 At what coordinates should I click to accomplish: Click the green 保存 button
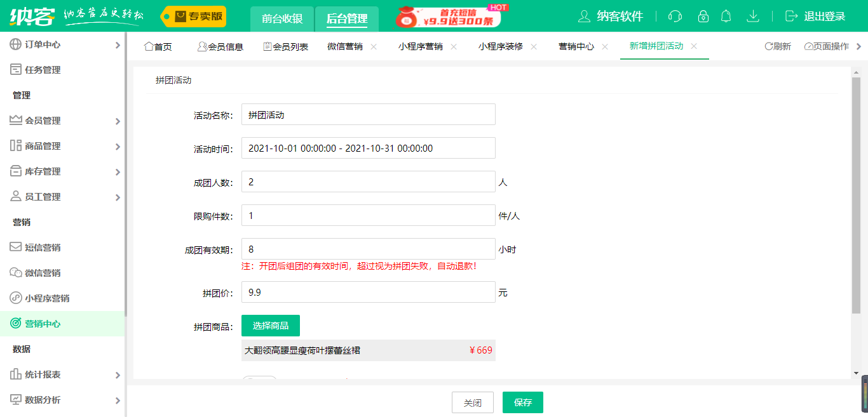tap(522, 402)
